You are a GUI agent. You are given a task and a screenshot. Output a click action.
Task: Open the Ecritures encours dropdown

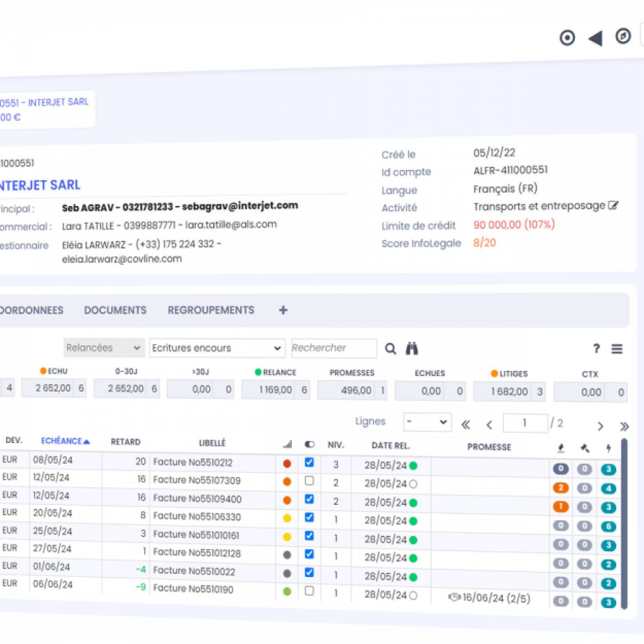pos(217,348)
